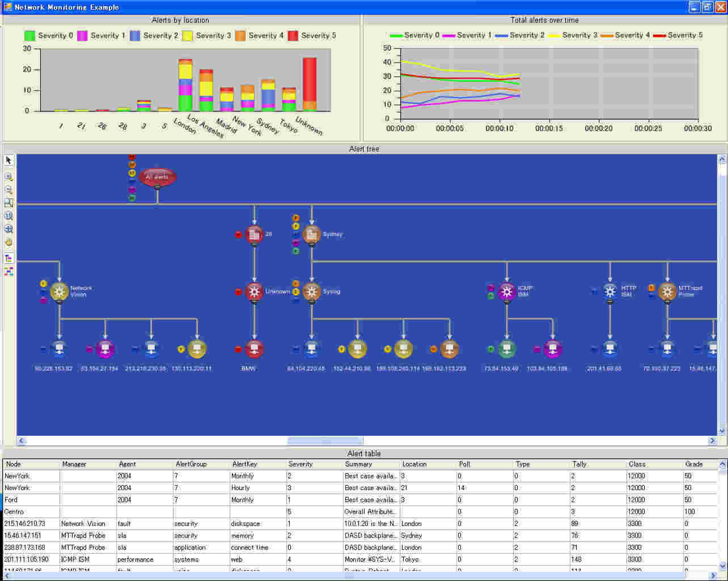Select the Syslog node icon
This screenshot has height=581, width=728.
click(312, 292)
